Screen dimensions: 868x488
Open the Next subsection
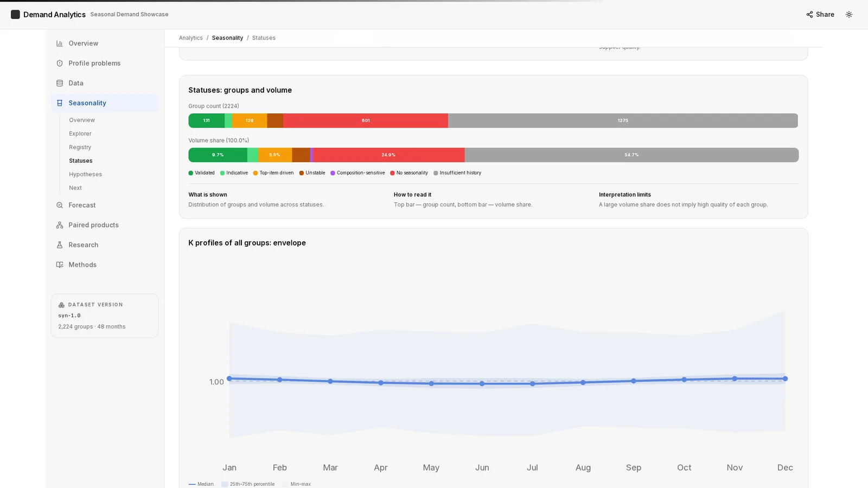pyautogui.click(x=75, y=188)
